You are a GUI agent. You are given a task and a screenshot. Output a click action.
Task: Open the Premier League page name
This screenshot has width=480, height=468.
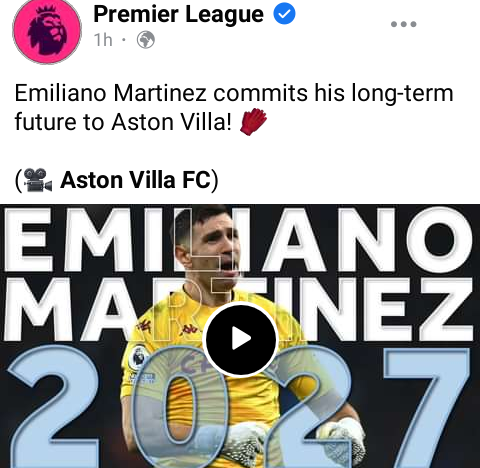click(179, 15)
